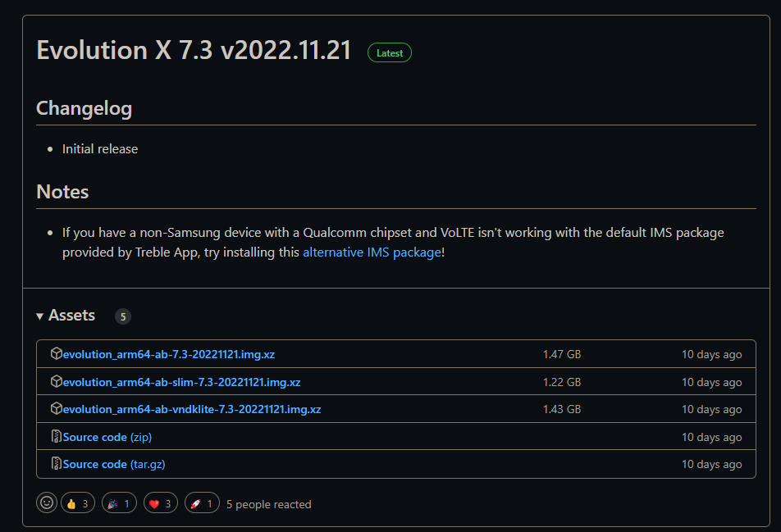Click the green Latest badge
Image resolution: width=781 pixels, height=532 pixels.
(390, 52)
